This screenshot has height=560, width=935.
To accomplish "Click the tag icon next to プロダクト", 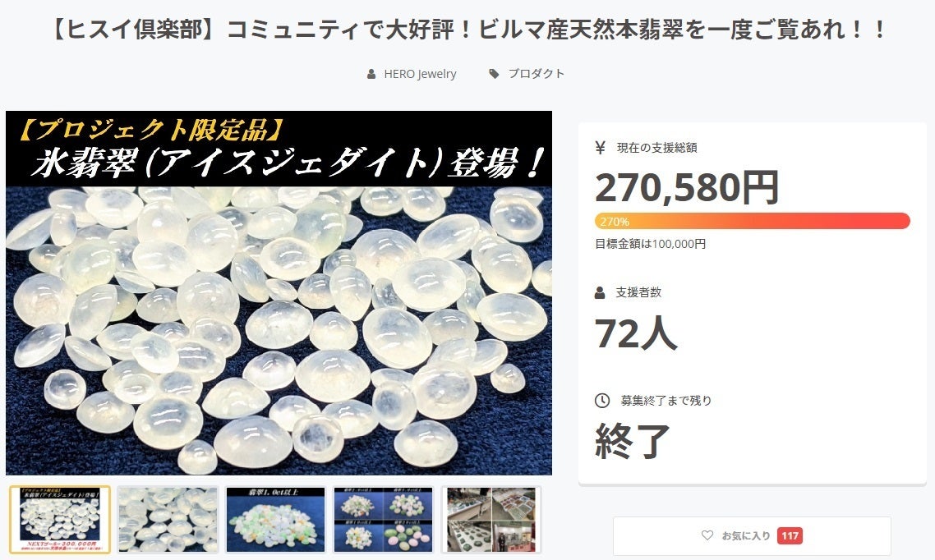I will (x=494, y=74).
